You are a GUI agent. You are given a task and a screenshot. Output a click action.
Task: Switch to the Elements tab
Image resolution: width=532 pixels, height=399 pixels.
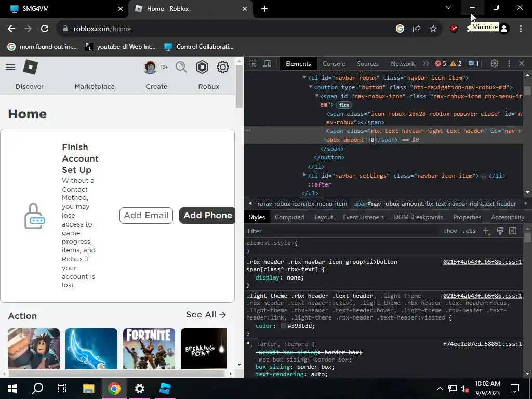pos(298,64)
